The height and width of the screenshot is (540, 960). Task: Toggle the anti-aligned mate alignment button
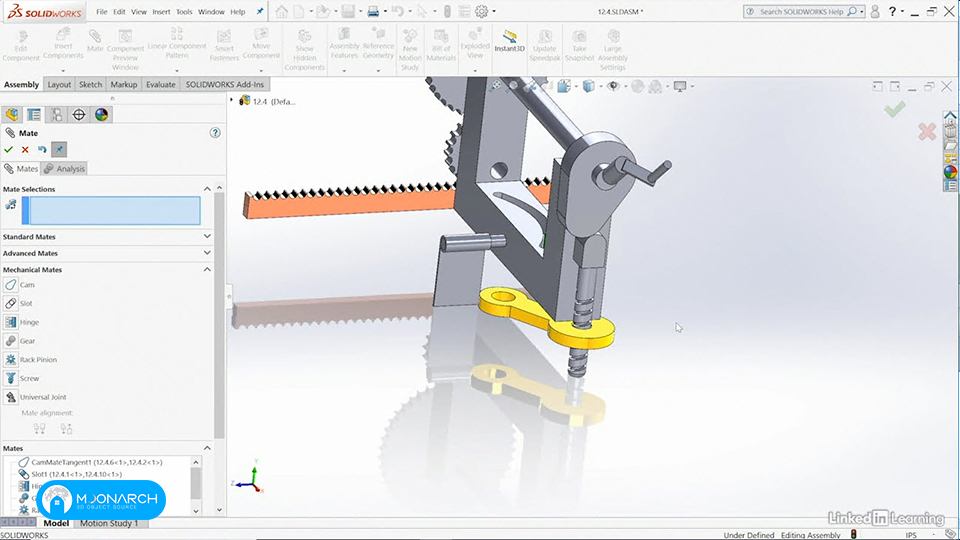(x=66, y=429)
